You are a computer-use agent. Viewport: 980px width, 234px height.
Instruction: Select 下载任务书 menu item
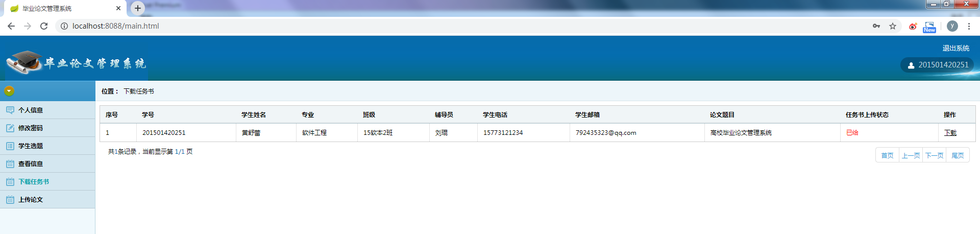[34, 182]
